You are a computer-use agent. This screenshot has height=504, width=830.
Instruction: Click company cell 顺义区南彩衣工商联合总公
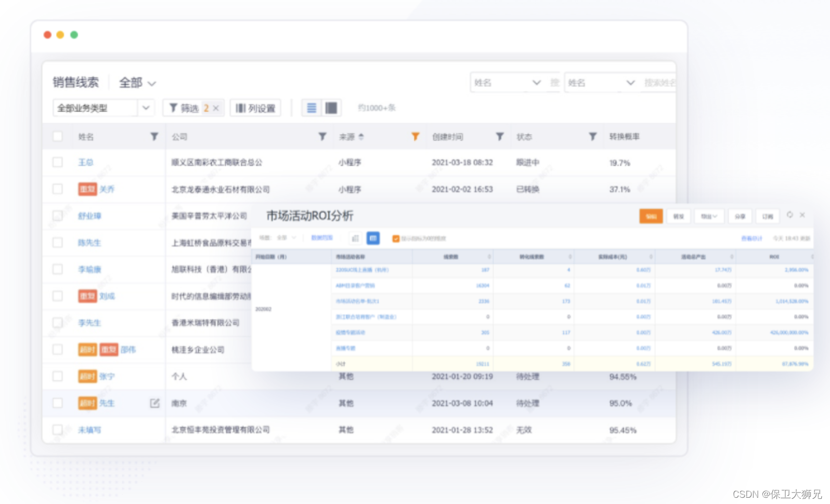217,163
